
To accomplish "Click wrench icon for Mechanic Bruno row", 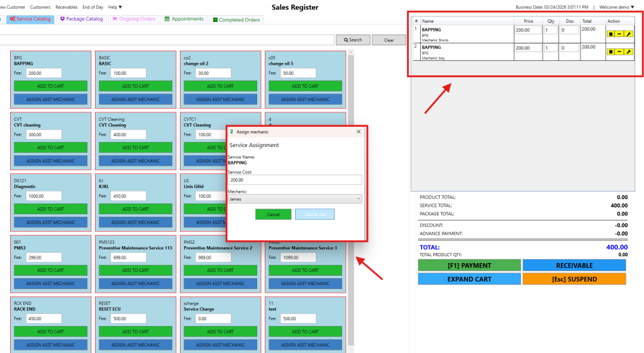I will point(628,34).
